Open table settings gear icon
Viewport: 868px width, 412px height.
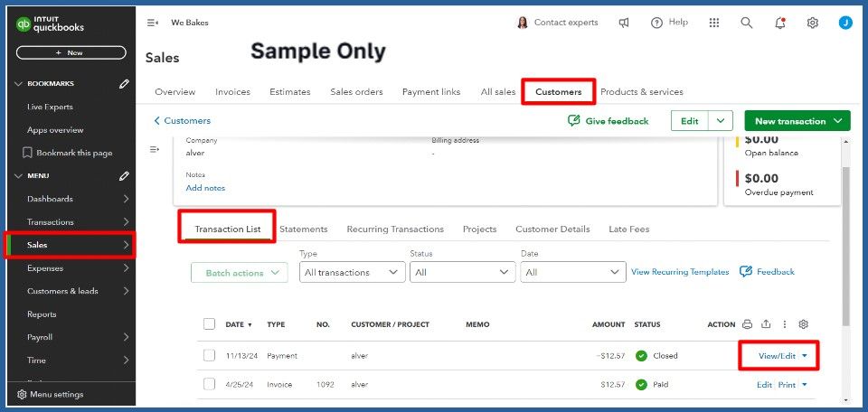coord(804,324)
